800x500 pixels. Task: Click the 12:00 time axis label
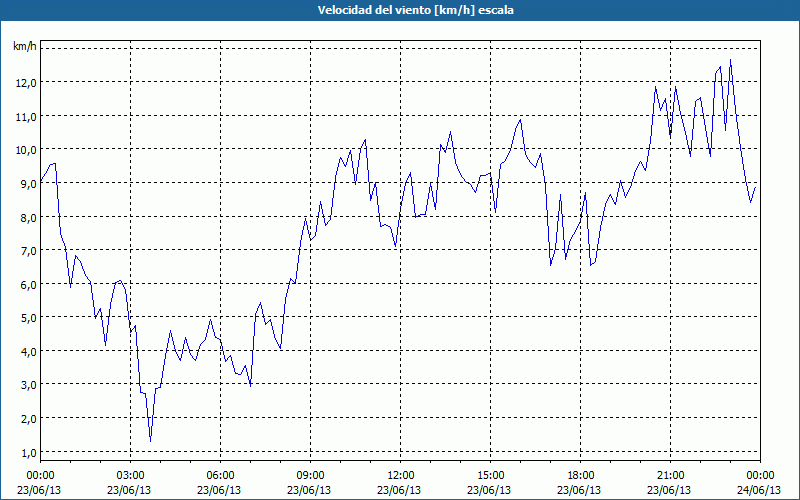coord(401,476)
